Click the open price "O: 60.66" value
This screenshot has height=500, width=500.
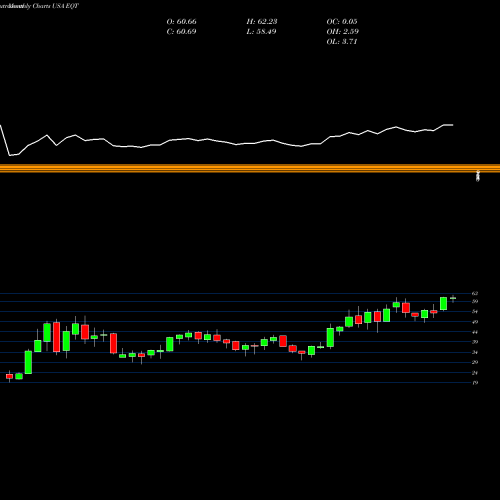tap(181, 22)
